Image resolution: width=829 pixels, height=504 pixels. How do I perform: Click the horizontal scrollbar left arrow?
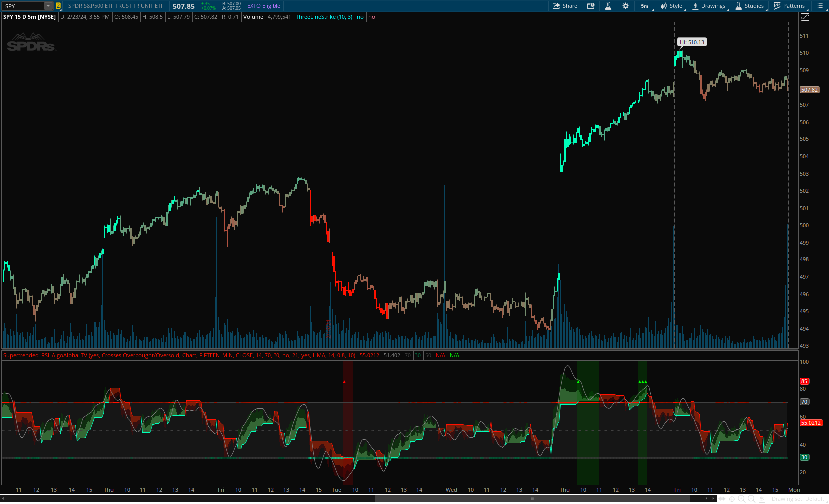coord(3,498)
